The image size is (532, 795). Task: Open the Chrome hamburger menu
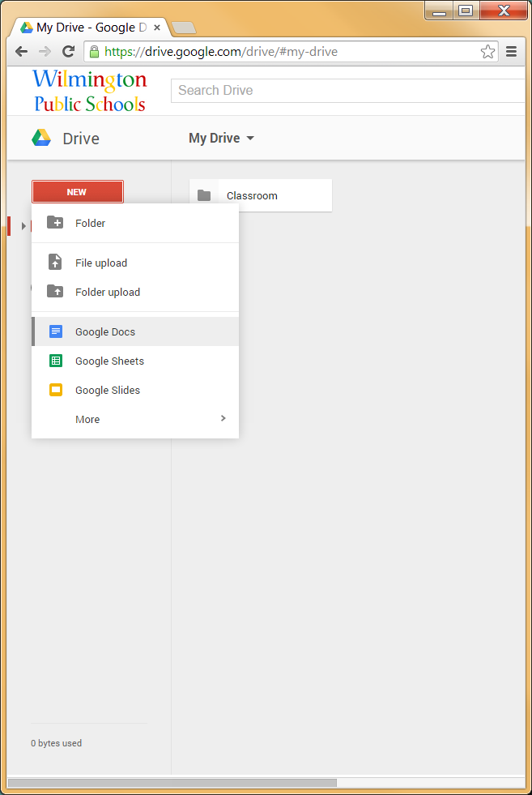[511, 51]
